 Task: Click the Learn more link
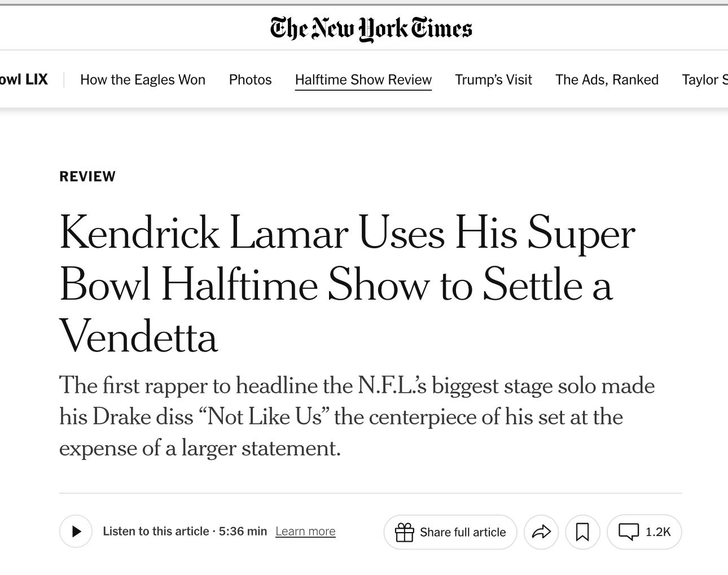[305, 532]
